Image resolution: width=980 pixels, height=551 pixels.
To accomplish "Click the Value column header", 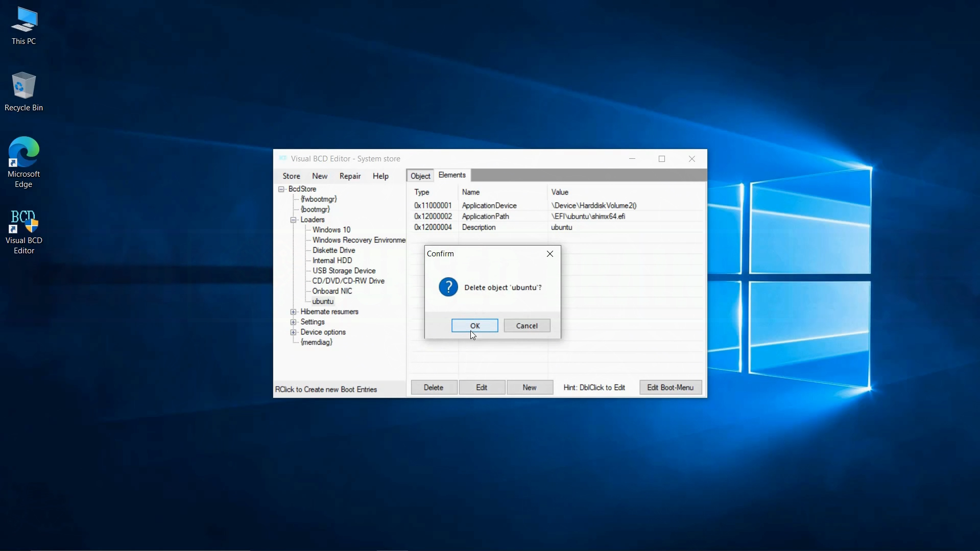I will pyautogui.click(x=560, y=192).
